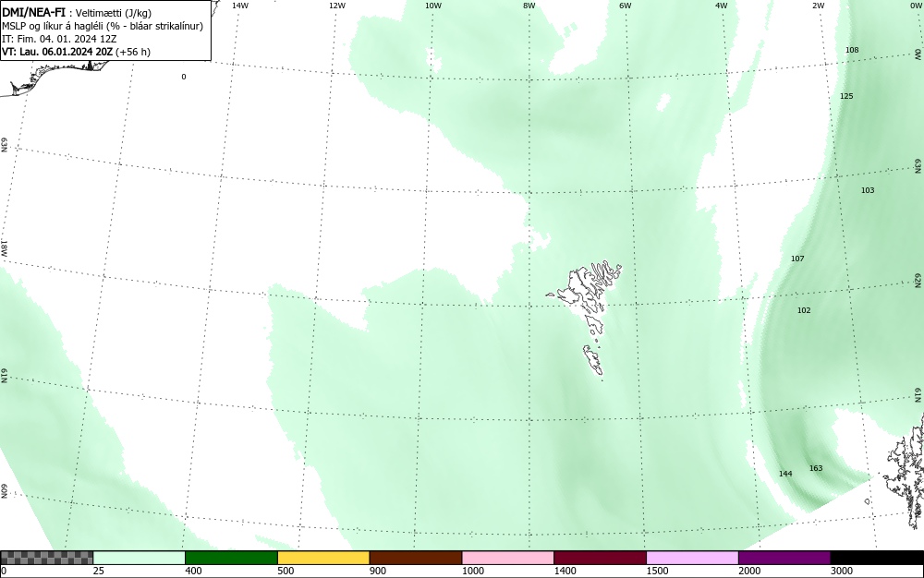Click the 8W longitude label

(529, 6)
